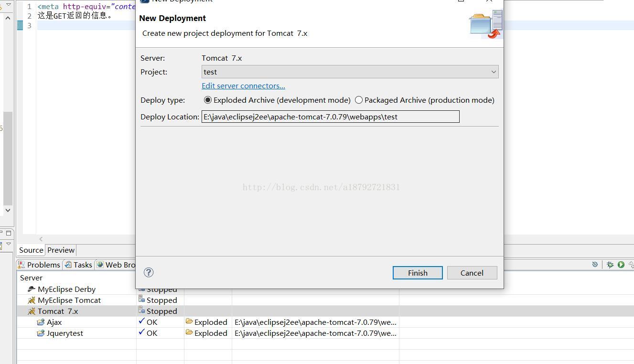Click the Tomcat 7.x stopped status icon

coord(141,310)
